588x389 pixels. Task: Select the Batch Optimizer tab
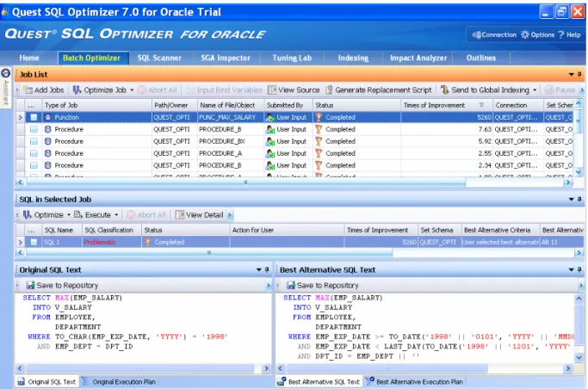[x=92, y=58]
